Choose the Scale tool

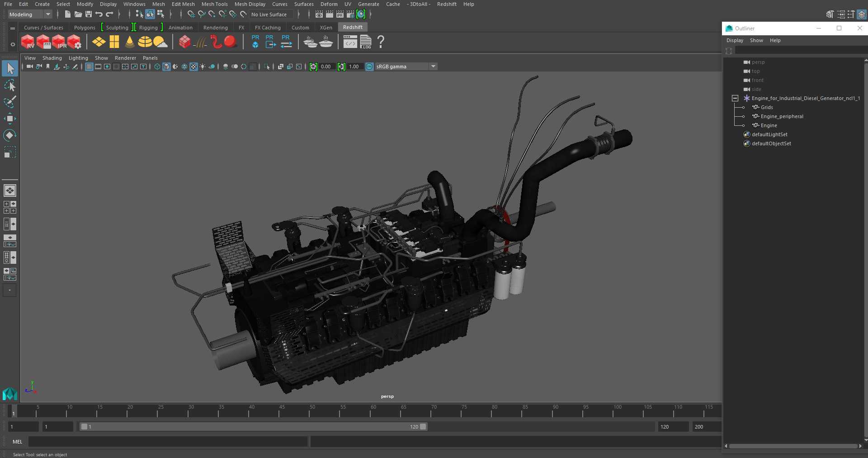tap(9, 152)
